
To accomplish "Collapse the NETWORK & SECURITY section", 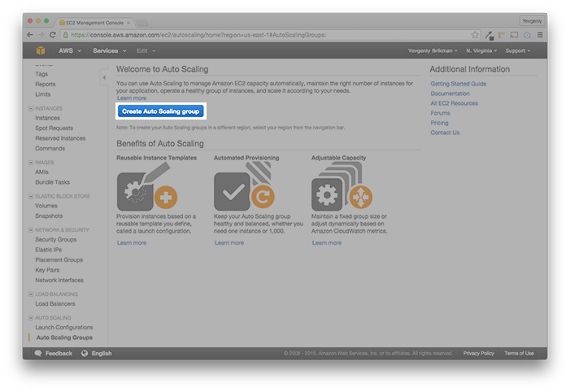I will pyautogui.click(x=31, y=230).
